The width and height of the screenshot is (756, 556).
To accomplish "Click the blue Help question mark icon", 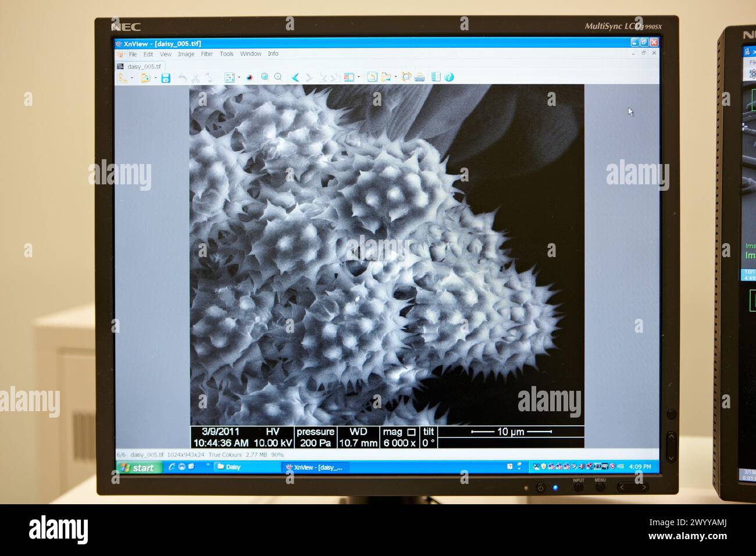I will pyautogui.click(x=449, y=77).
